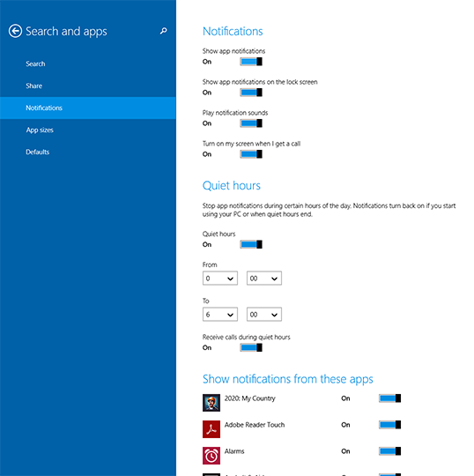Click the Adobe Reader Touch app icon

[x=211, y=429]
